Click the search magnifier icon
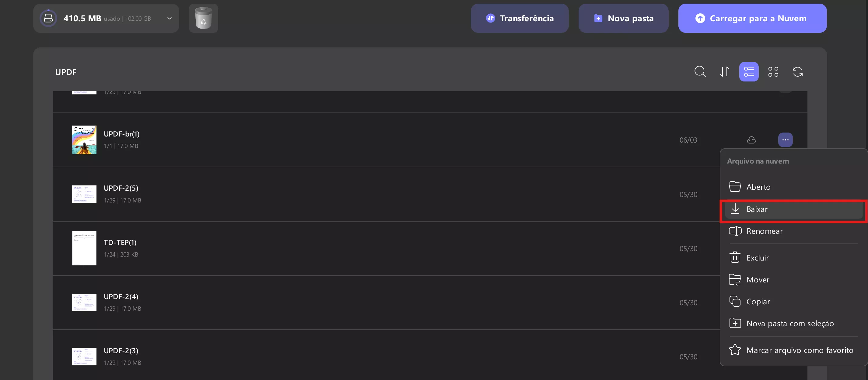Screen dimensions: 868x380 tap(700, 71)
